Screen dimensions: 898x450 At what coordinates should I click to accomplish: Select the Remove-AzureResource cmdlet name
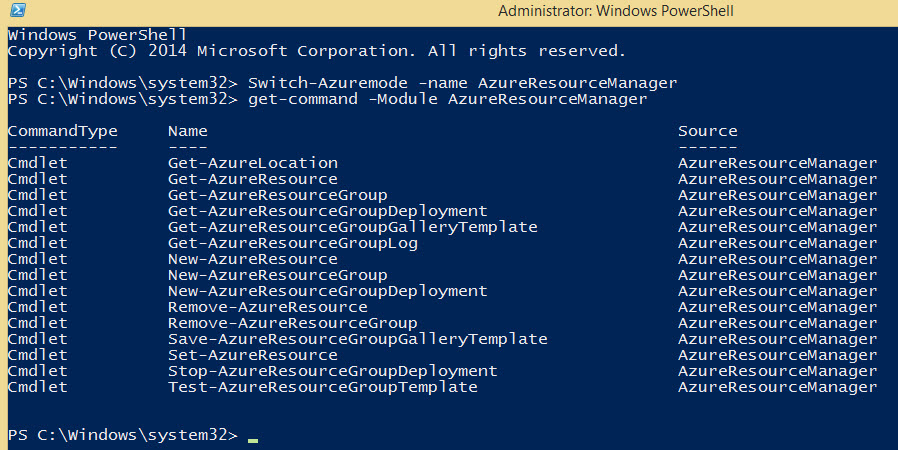[x=268, y=307]
